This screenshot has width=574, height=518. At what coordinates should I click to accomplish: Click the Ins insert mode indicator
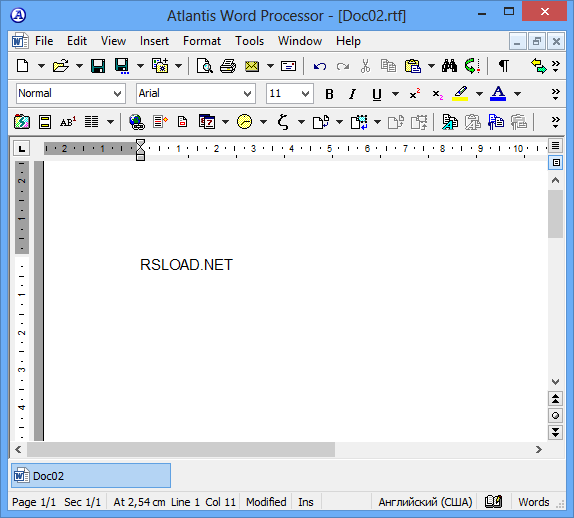click(306, 502)
